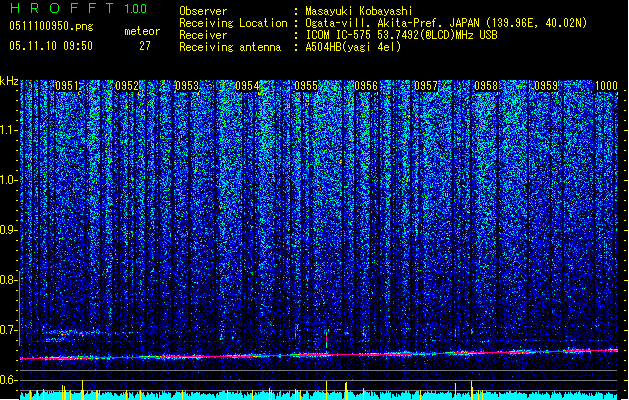Click the 0.8 kHz axis tick label
Screen dimensions: 629x400
tap(8, 280)
